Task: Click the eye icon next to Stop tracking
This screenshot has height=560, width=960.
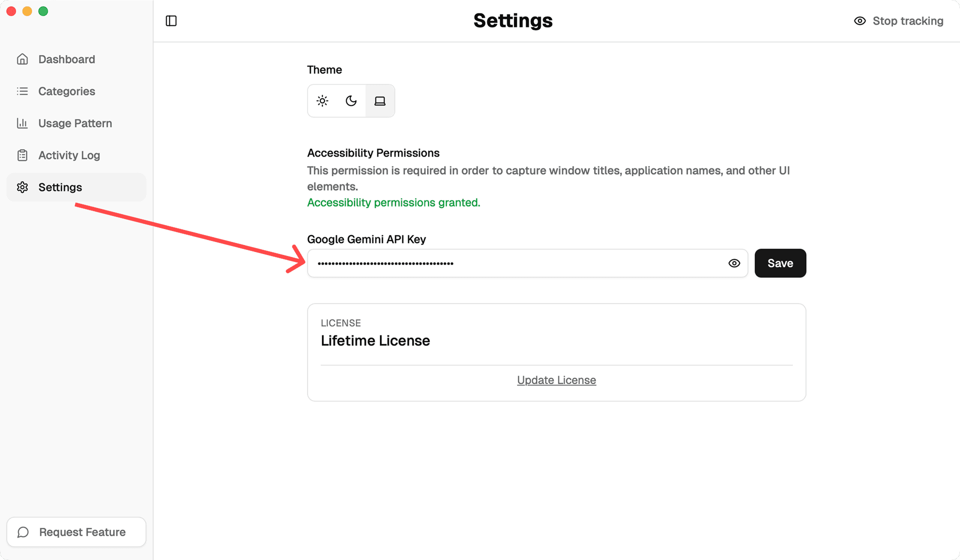Action: 859,20
